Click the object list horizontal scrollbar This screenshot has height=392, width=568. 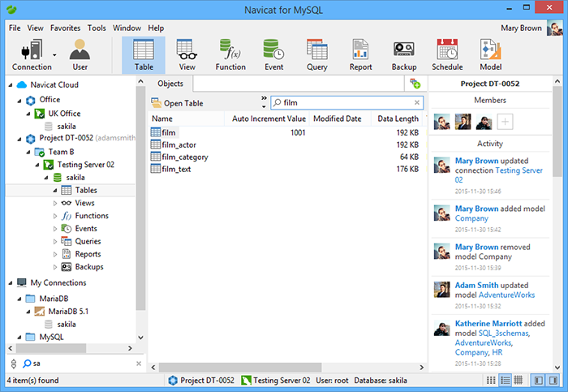tap(240, 367)
